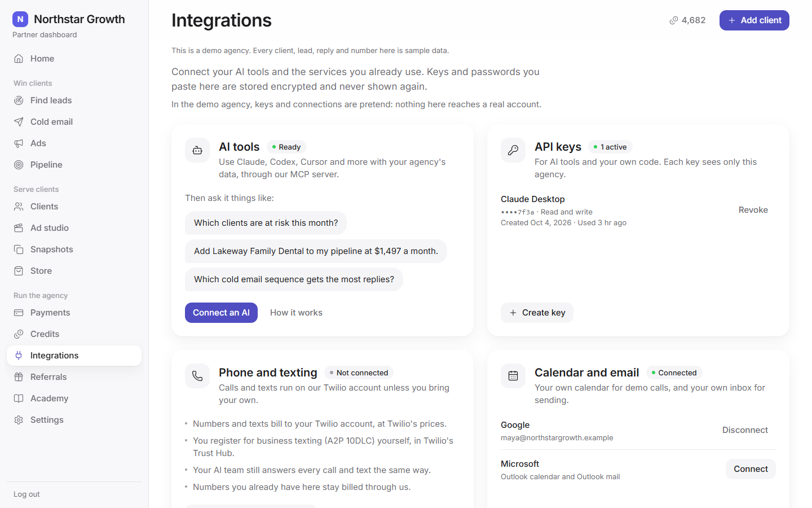
Task: Click Connect an AI button
Action: coord(221,313)
